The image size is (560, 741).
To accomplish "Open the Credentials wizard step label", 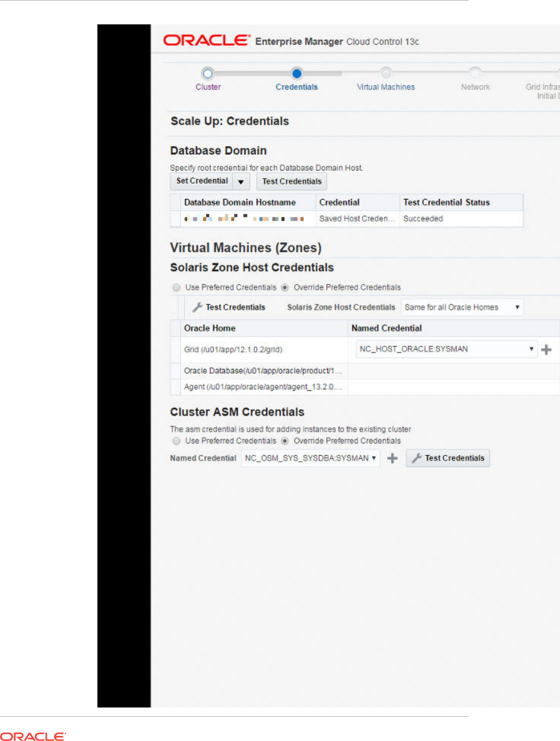I will [297, 87].
